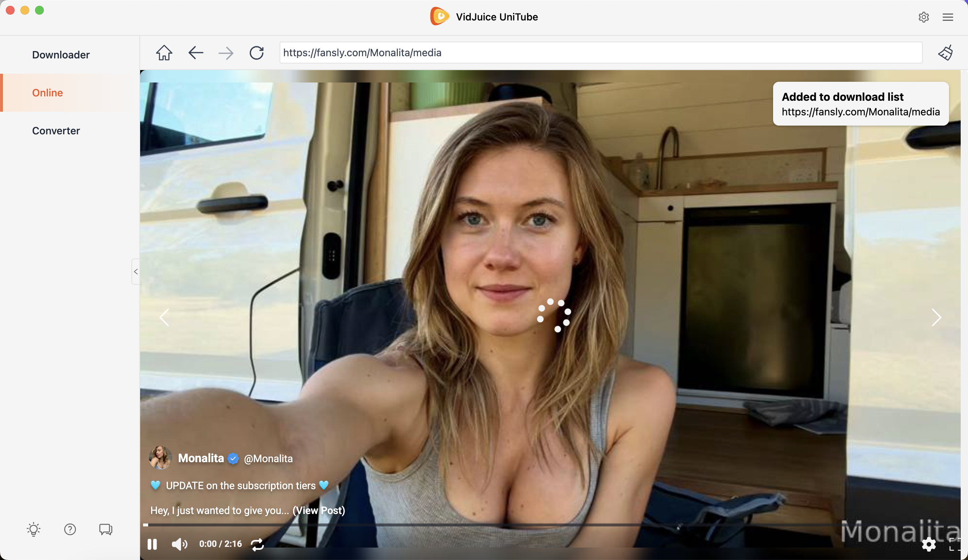Collapse the left sidebar panel

135,272
